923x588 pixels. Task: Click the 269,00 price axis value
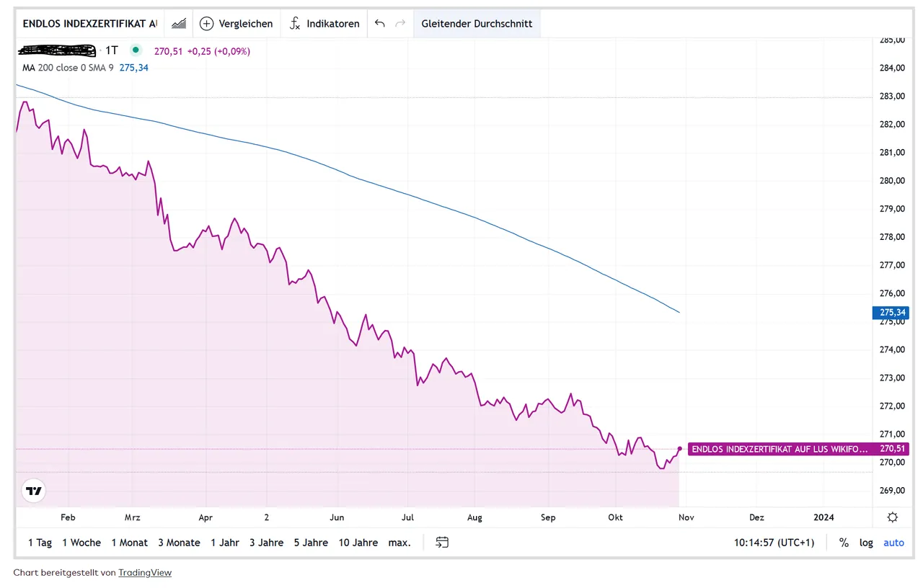[x=892, y=491]
